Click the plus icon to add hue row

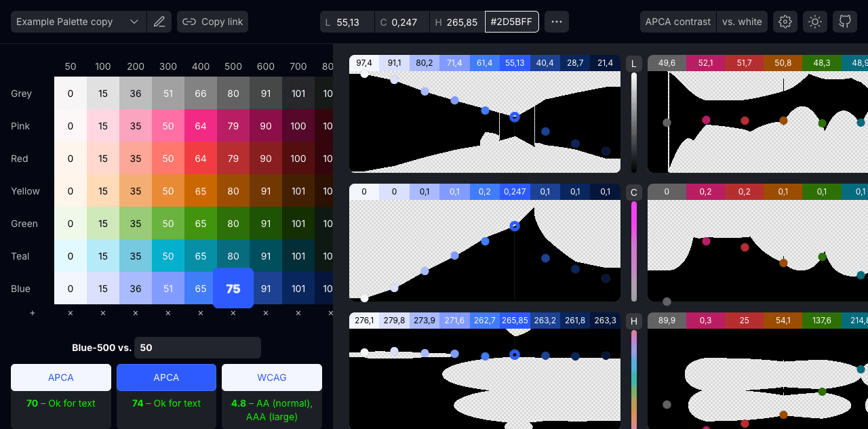click(x=32, y=313)
